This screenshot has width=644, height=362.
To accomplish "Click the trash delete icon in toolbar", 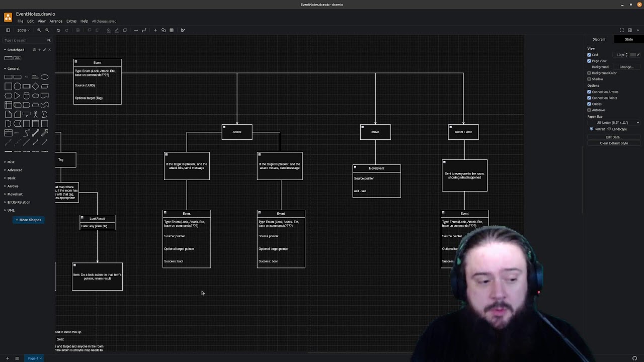I will click(77, 30).
